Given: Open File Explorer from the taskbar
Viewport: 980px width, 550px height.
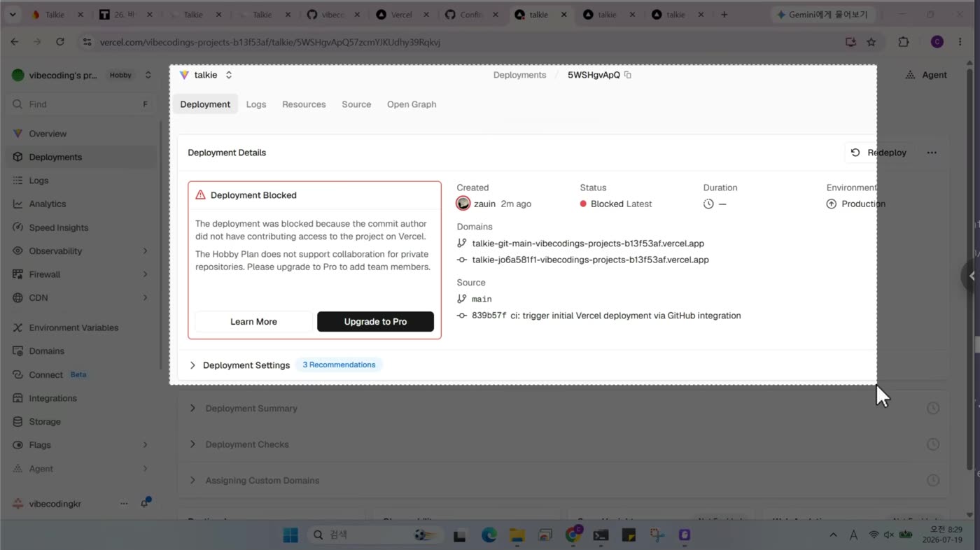Looking at the screenshot, I should pos(517,535).
